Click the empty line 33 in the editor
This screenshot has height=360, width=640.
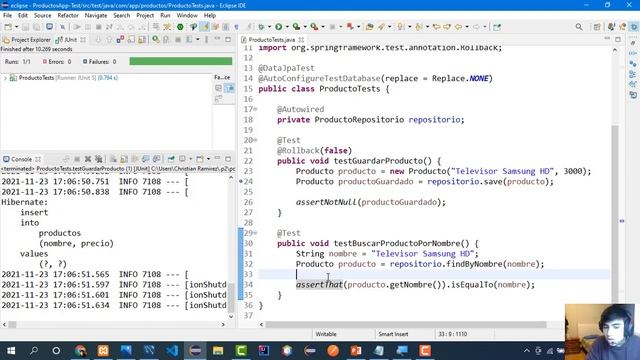[433, 274]
